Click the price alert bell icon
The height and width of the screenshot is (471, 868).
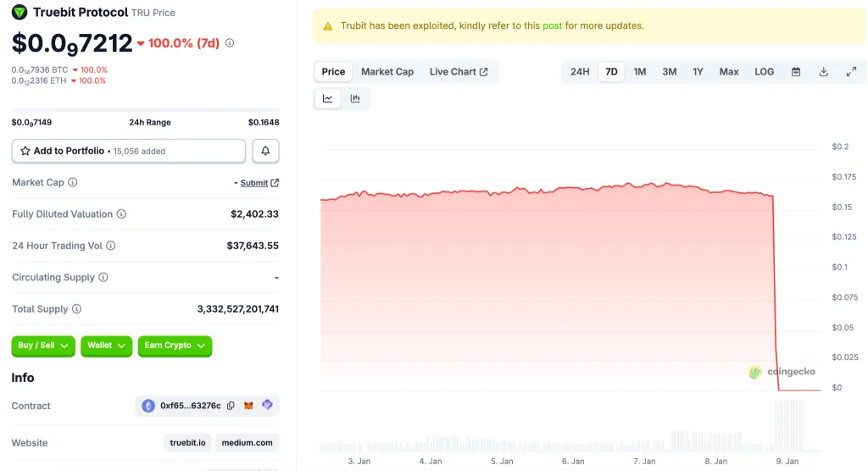(265, 151)
